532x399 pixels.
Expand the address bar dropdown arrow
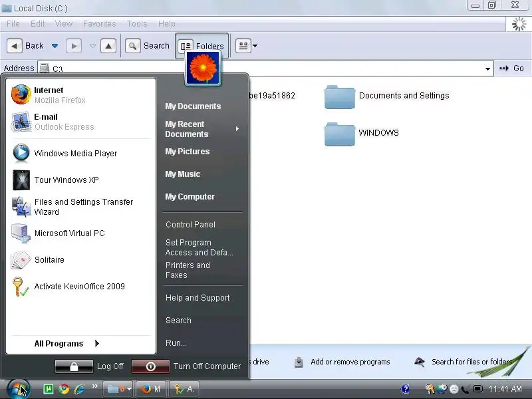pyautogui.click(x=487, y=68)
